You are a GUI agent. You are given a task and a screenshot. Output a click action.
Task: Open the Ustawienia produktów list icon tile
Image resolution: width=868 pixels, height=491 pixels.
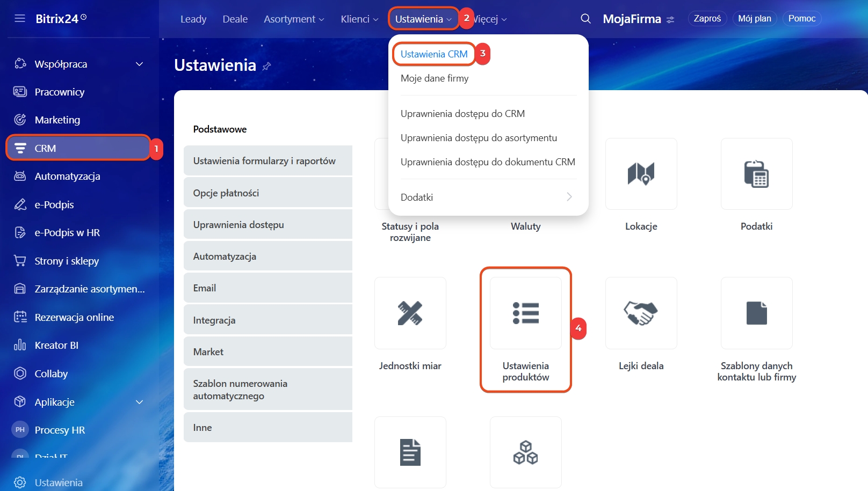pyautogui.click(x=526, y=313)
